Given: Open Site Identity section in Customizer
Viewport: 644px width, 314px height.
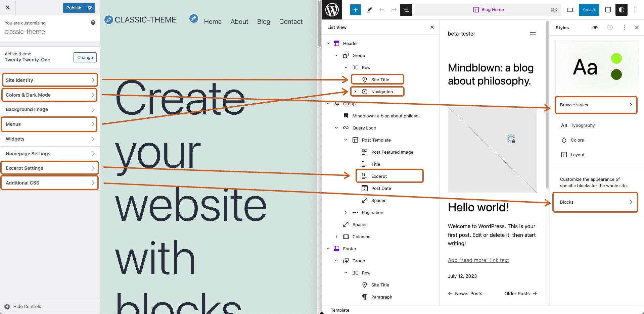Looking at the screenshot, I should [x=50, y=80].
